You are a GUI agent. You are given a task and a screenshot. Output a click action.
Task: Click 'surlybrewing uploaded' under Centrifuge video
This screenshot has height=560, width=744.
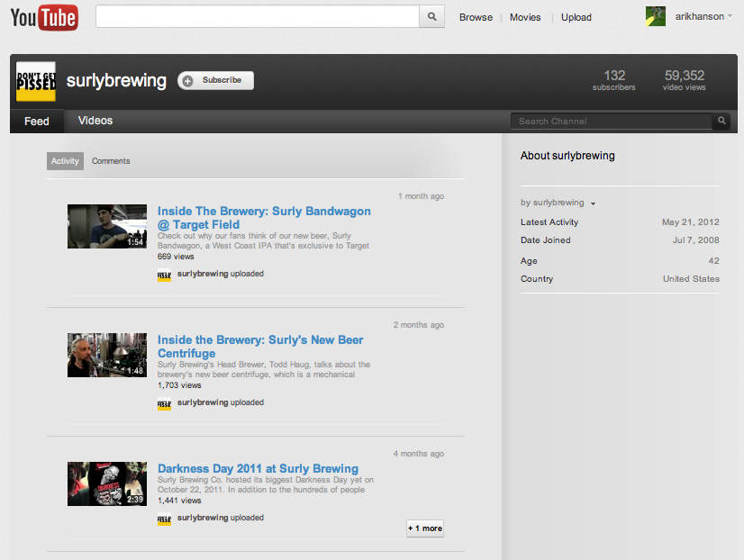pos(221,402)
